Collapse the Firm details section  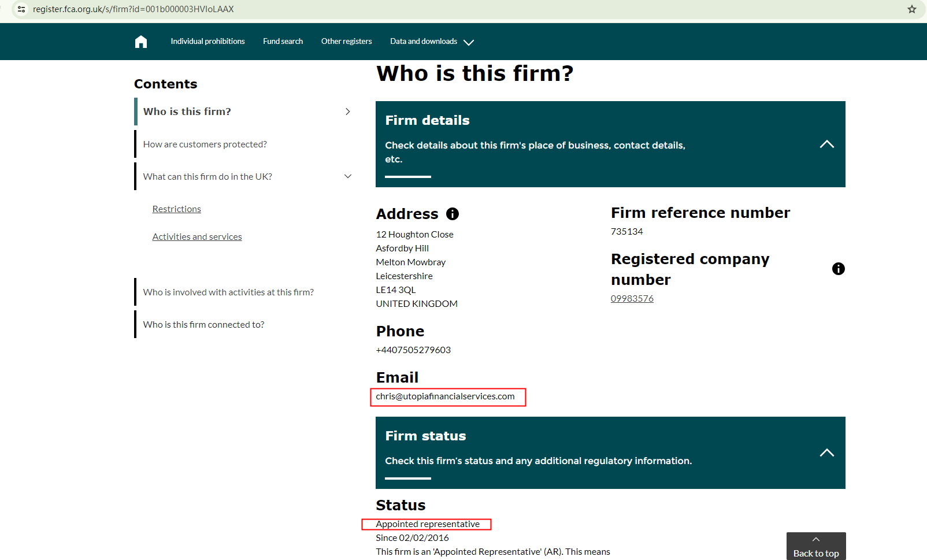[x=826, y=144]
